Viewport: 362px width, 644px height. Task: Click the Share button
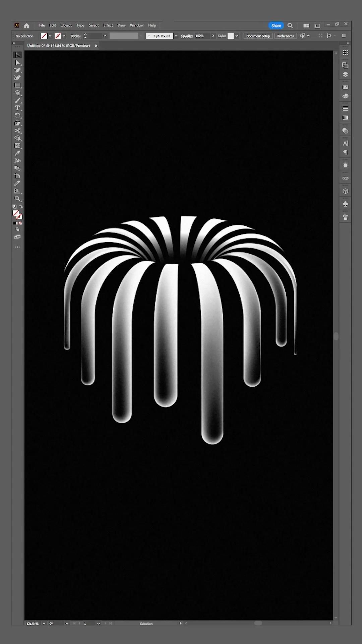coord(276,25)
